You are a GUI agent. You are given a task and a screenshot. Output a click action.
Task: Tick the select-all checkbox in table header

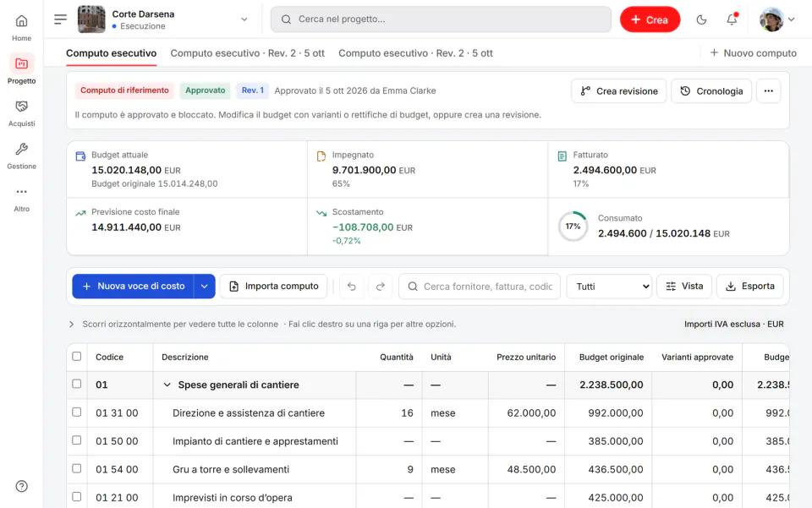coord(77,357)
